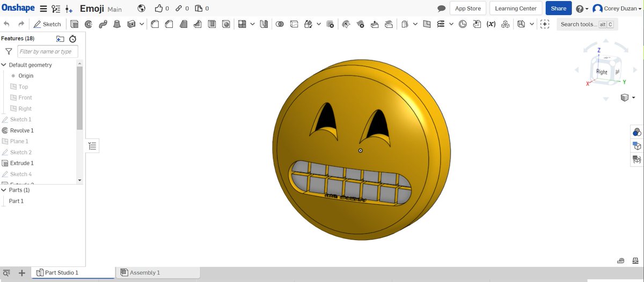The image size is (644, 282).
Task: Switch to the Part Studio 1 tab
Action: [73, 273]
